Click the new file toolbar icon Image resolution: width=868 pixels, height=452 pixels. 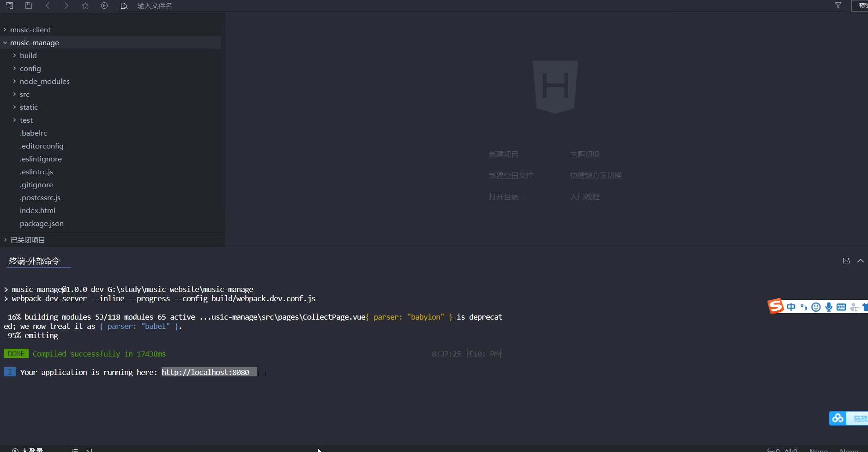pos(10,6)
